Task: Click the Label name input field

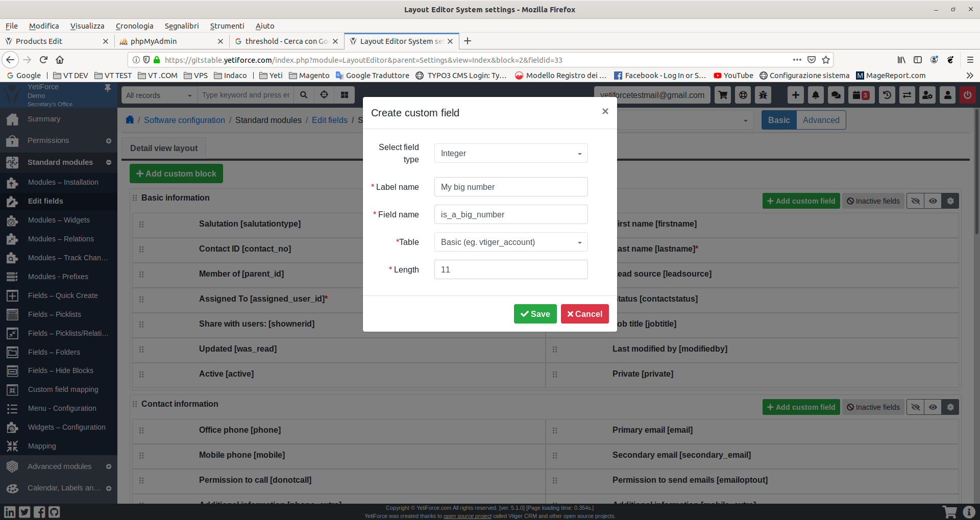Action: tap(511, 187)
